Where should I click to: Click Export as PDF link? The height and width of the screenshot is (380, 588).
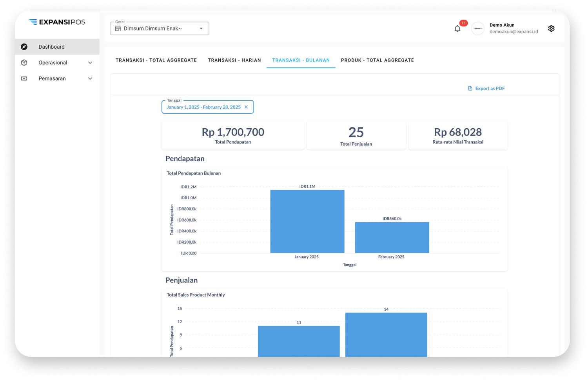[x=486, y=88]
